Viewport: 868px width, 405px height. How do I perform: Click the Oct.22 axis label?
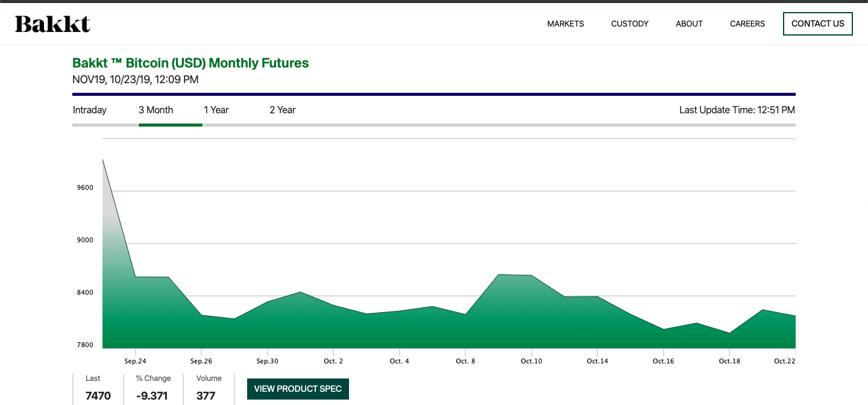[x=785, y=362]
